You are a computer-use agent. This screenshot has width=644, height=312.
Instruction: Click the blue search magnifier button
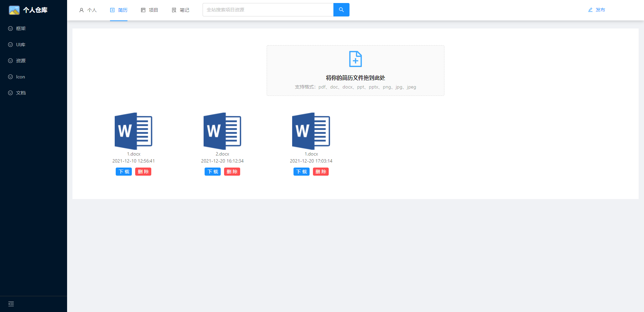(341, 10)
